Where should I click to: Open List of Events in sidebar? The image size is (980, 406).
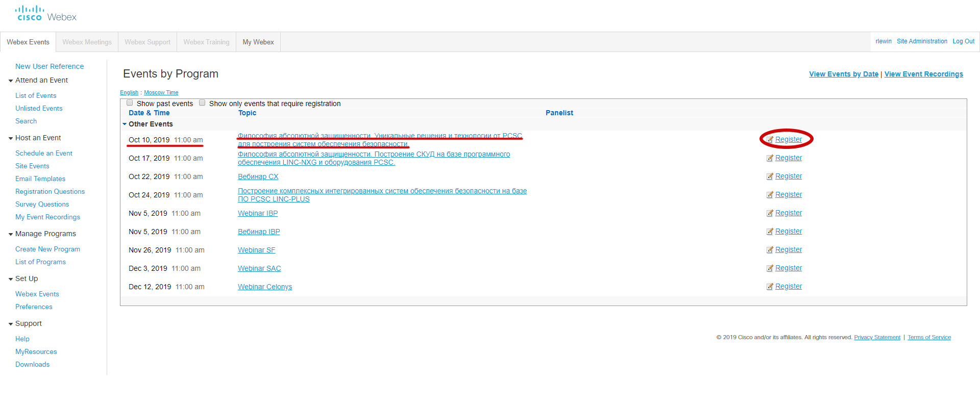coord(36,95)
